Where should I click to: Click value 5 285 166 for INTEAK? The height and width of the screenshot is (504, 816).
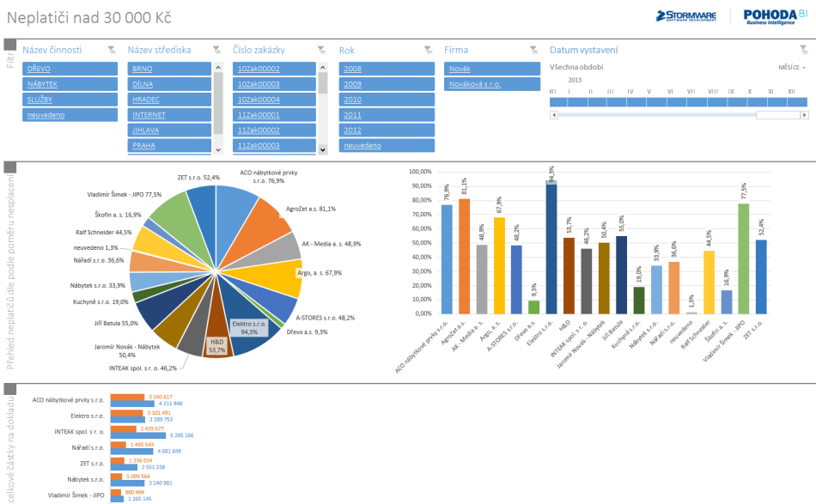(x=181, y=435)
